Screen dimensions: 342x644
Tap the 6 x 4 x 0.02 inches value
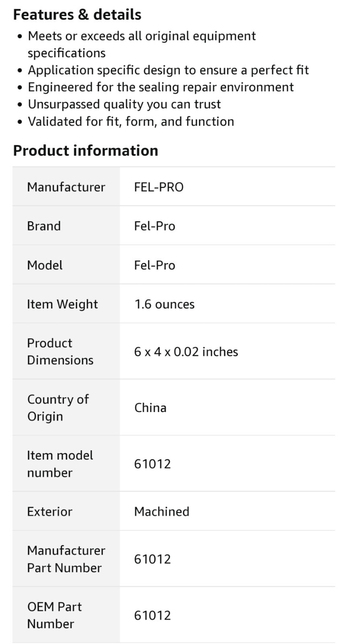(186, 352)
